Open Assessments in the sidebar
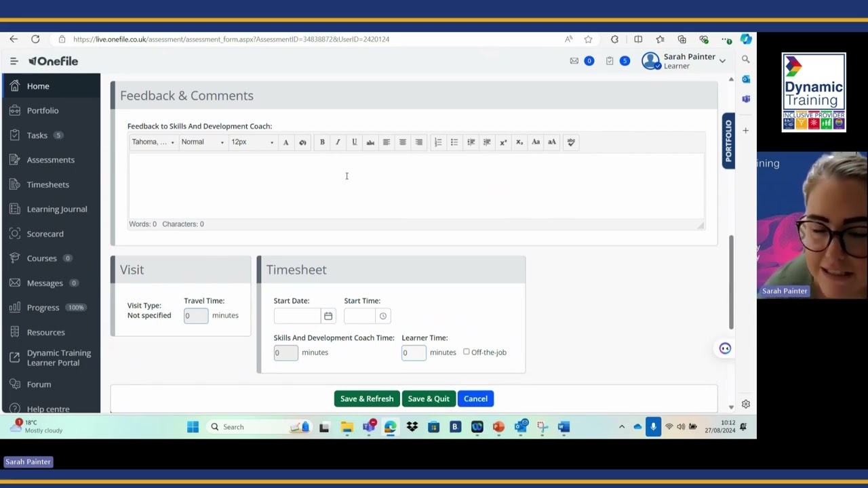868x488 pixels. click(x=51, y=160)
